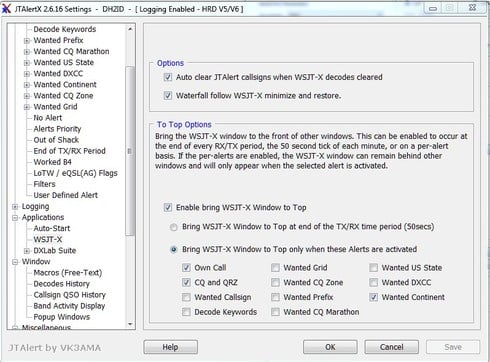
Task: Select User Defined Alert item
Action: pyautogui.click(x=66, y=195)
